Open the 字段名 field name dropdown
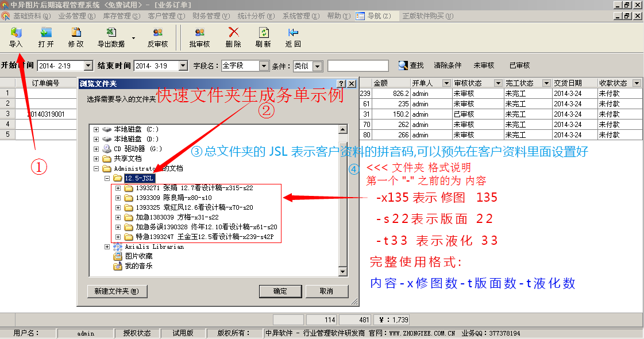Image resolution: width=644 pixels, height=339 pixels. click(263, 66)
